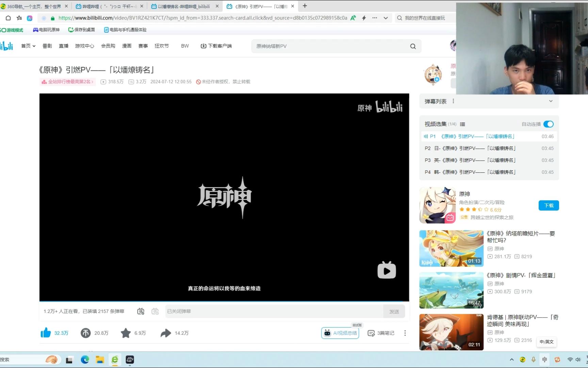Click the taskbar Wi-Fi icon

570,359
